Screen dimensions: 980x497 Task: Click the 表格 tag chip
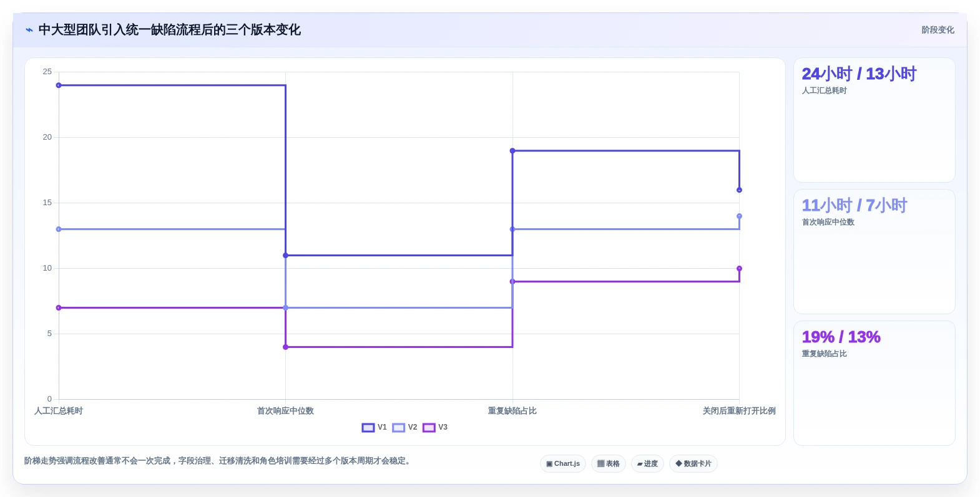point(609,463)
